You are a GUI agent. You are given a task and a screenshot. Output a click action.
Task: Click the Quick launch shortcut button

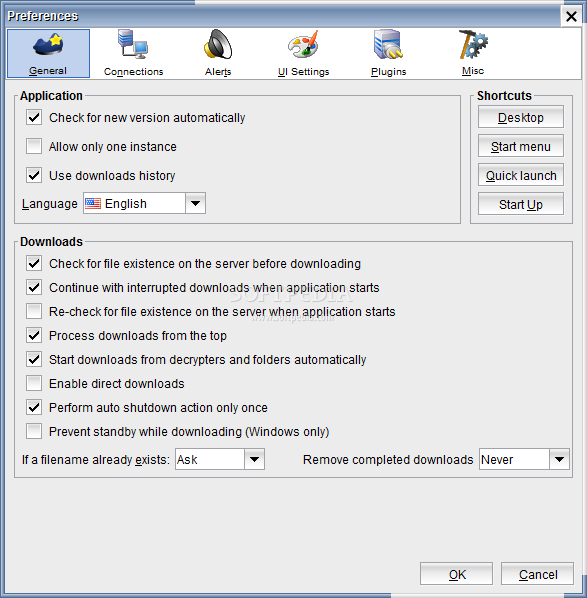point(521,175)
